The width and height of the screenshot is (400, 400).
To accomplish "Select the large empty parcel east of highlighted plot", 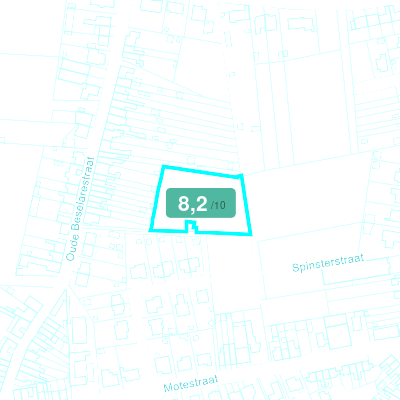I will pos(307,200).
